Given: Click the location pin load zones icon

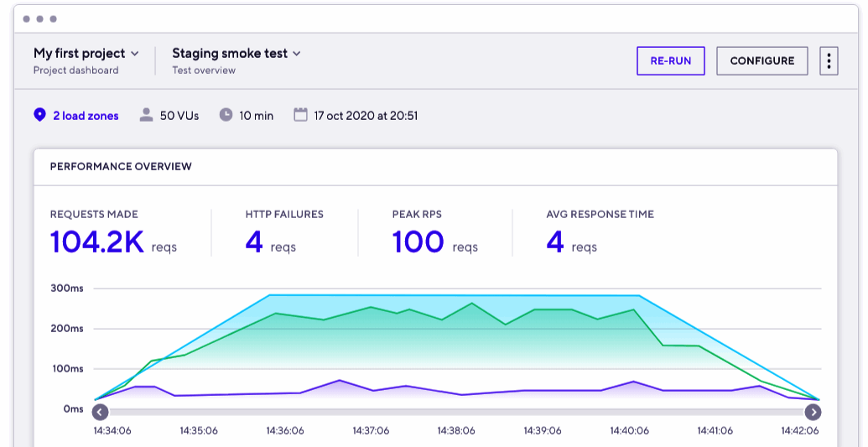Looking at the screenshot, I should click(x=39, y=115).
